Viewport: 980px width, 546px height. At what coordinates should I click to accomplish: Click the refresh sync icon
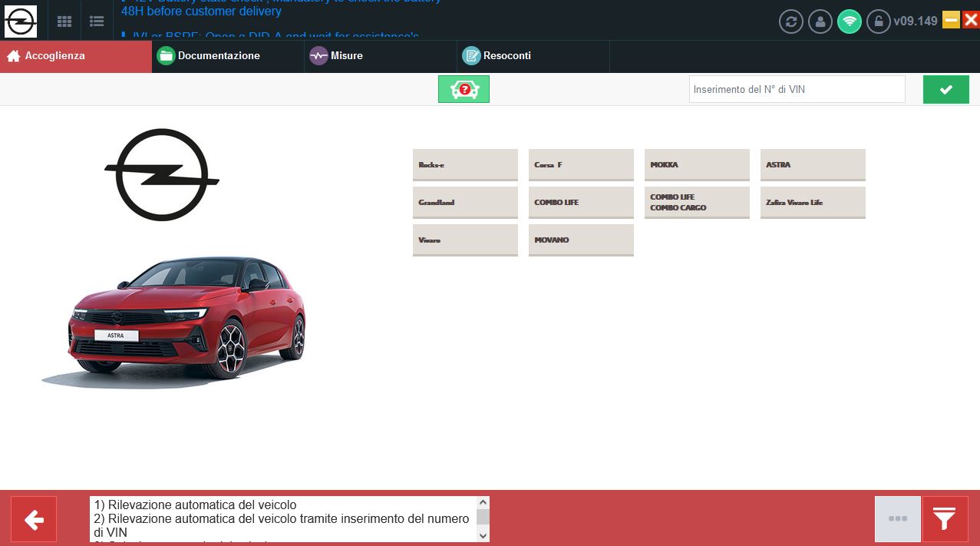(x=790, y=21)
